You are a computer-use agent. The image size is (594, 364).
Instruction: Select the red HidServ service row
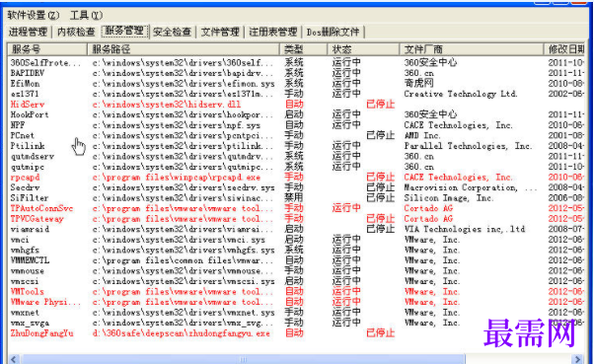tap(297, 105)
